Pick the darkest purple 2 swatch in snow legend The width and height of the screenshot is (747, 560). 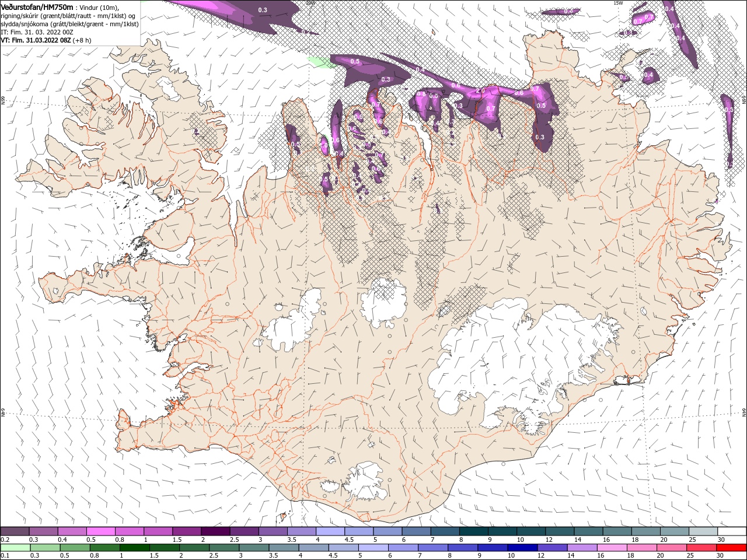pos(215,531)
